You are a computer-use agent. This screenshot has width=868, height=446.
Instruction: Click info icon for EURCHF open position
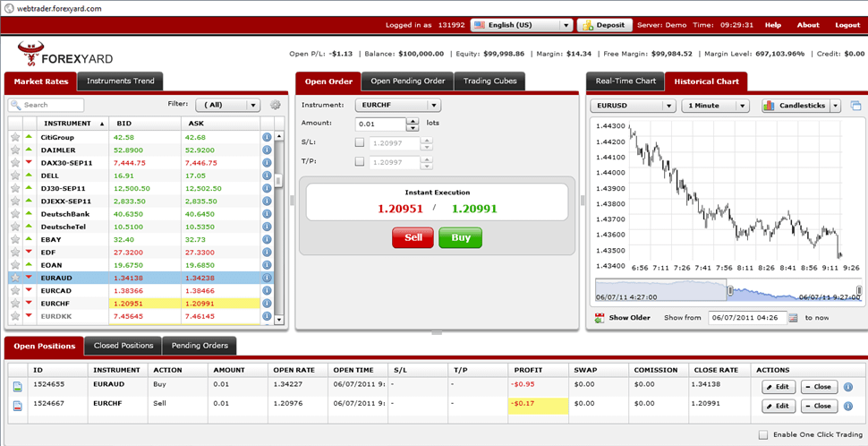[x=848, y=407]
